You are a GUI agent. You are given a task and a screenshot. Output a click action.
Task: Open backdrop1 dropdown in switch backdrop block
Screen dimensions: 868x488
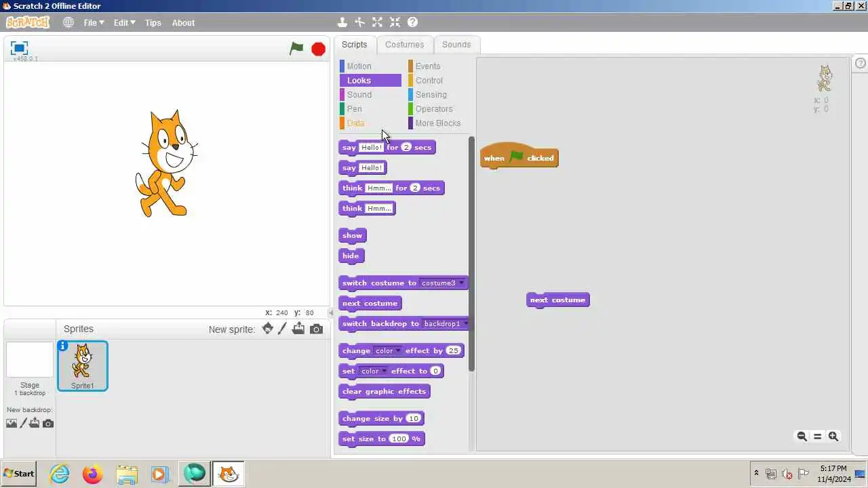click(x=445, y=323)
